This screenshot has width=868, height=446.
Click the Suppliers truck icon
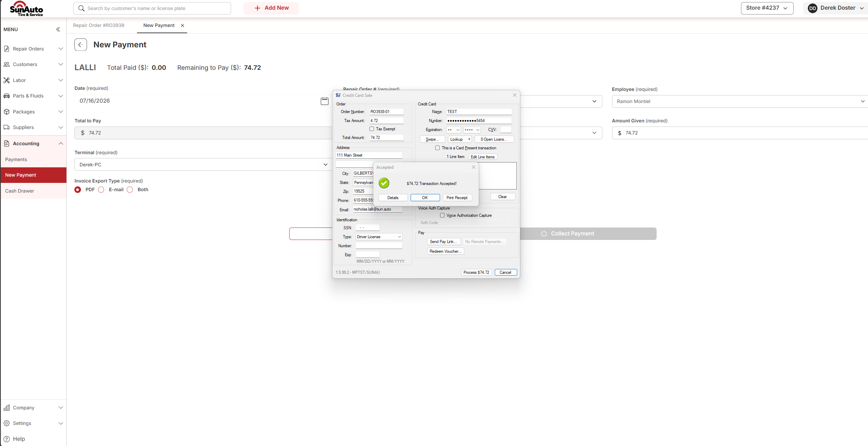(7, 127)
